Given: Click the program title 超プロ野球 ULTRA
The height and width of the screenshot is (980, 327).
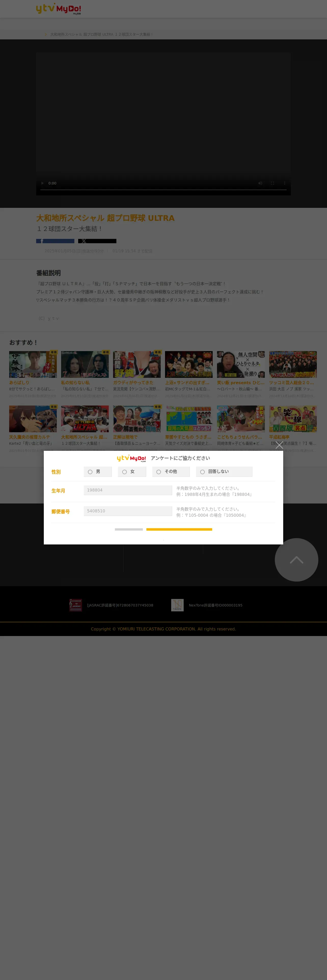Looking at the screenshot, I should click(105, 218).
